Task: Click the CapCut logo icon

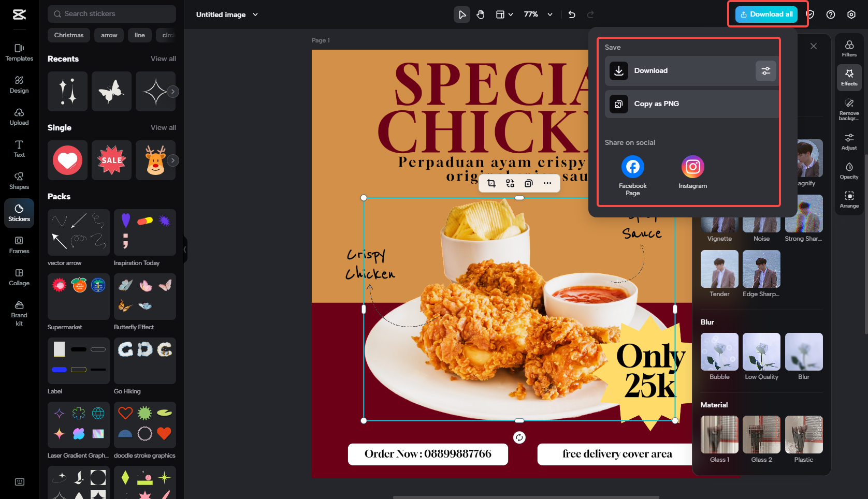Action: 19,14
